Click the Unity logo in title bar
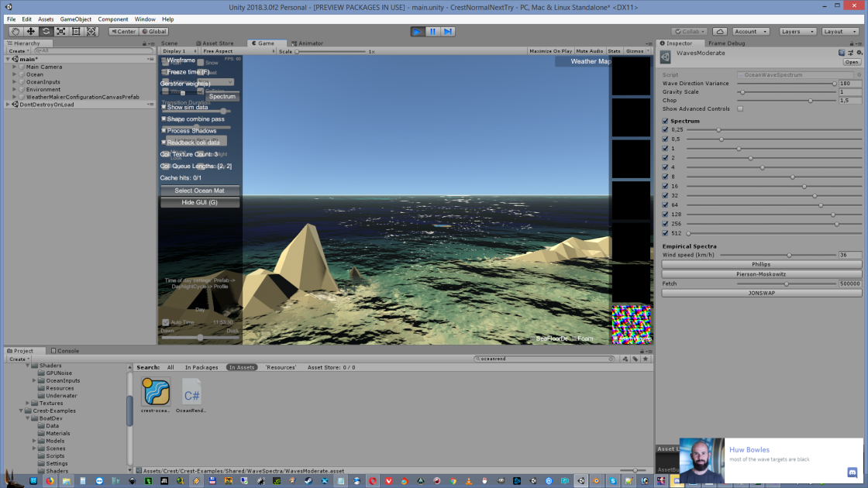Image resolution: width=868 pixels, height=488 pixels. tap(9, 7)
